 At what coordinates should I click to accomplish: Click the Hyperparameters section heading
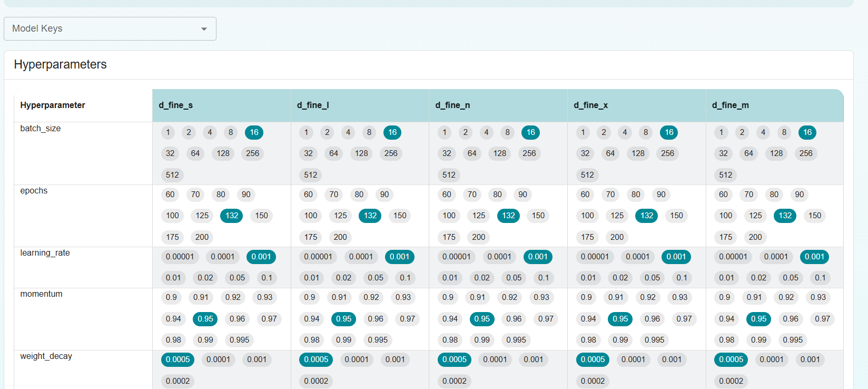61,64
